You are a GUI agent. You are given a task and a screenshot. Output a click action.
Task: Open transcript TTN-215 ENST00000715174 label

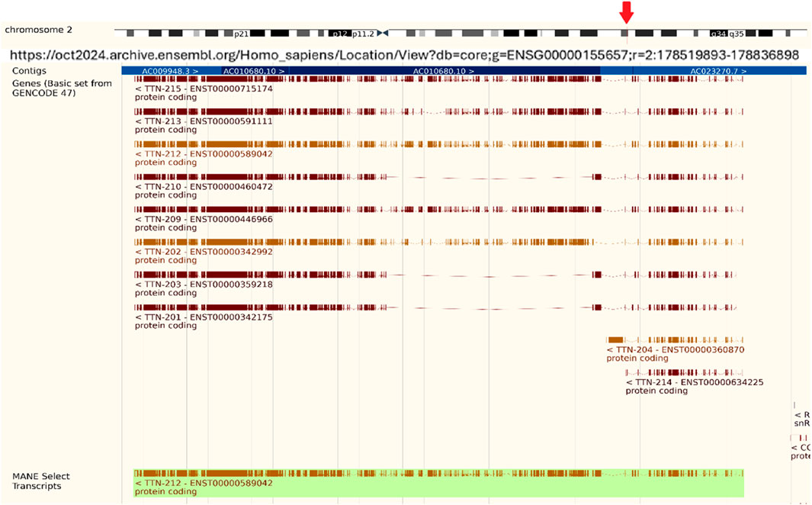[x=204, y=88]
